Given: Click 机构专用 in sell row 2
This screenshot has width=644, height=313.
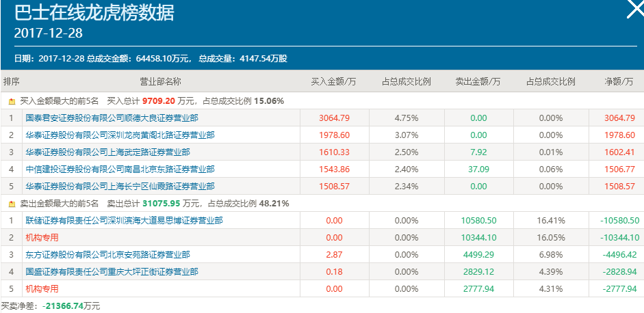Looking at the screenshot, I should pyautogui.click(x=42, y=238).
